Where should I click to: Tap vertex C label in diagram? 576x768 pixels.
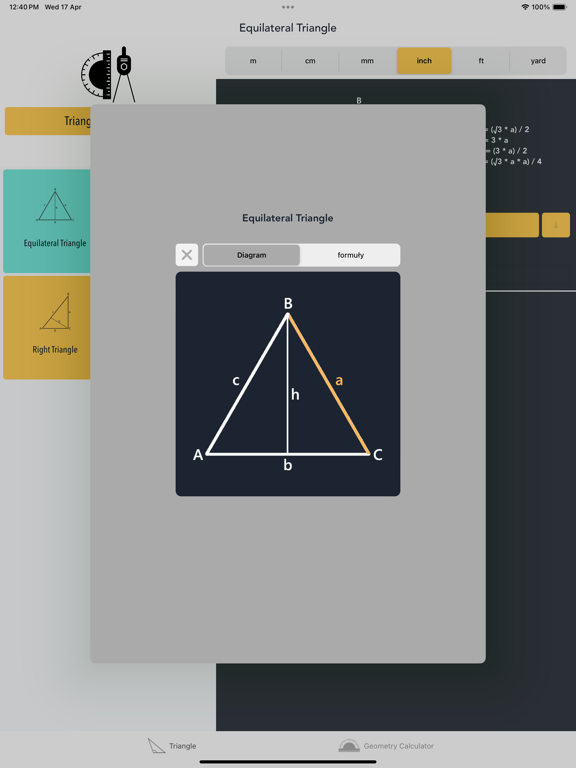click(378, 455)
